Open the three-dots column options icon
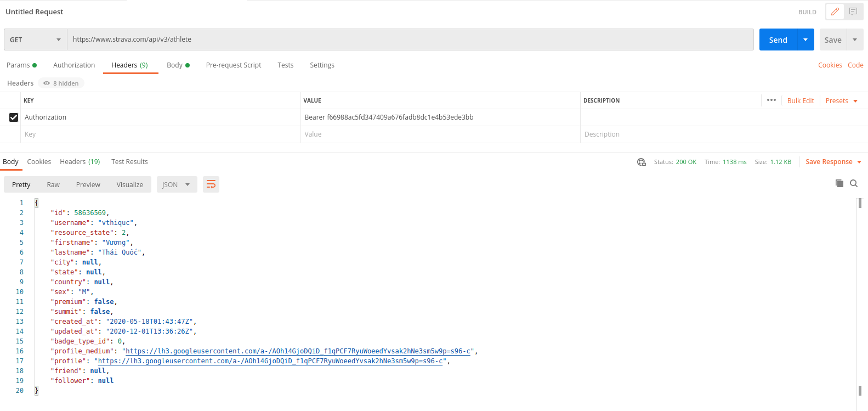The height and width of the screenshot is (411, 868). [x=771, y=100]
